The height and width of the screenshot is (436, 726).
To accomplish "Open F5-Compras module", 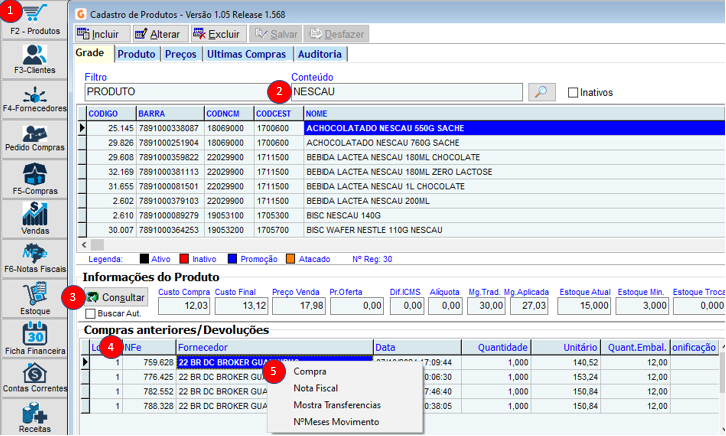I will [35, 179].
